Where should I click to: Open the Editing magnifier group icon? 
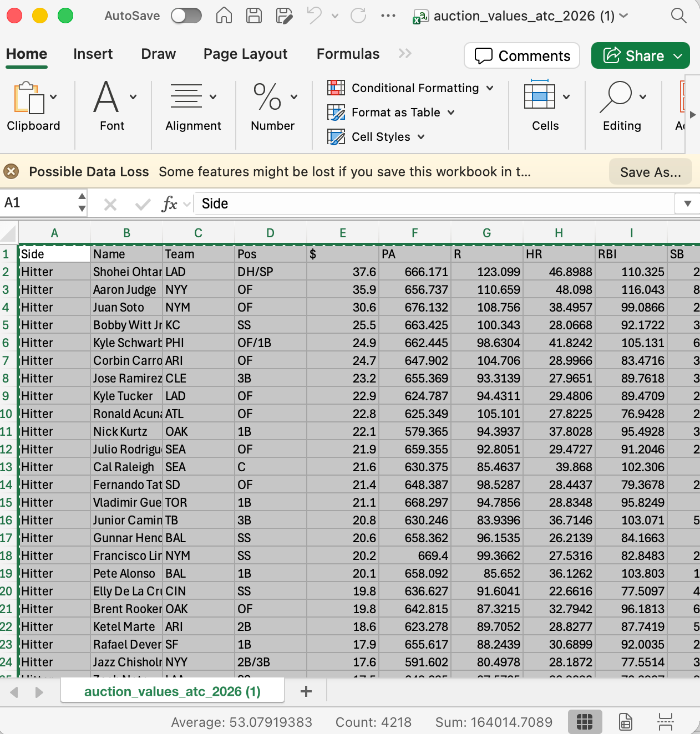tap(616, 97)
